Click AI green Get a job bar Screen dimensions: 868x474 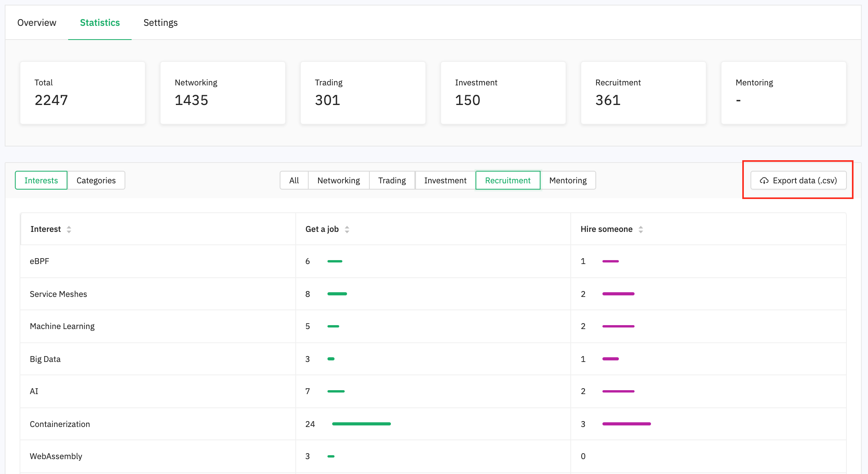point(336,391)
